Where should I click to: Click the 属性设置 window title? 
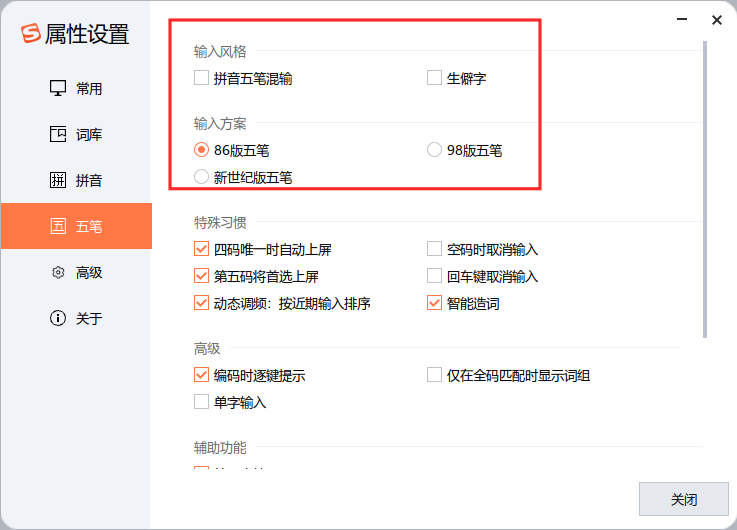[87, 34]
